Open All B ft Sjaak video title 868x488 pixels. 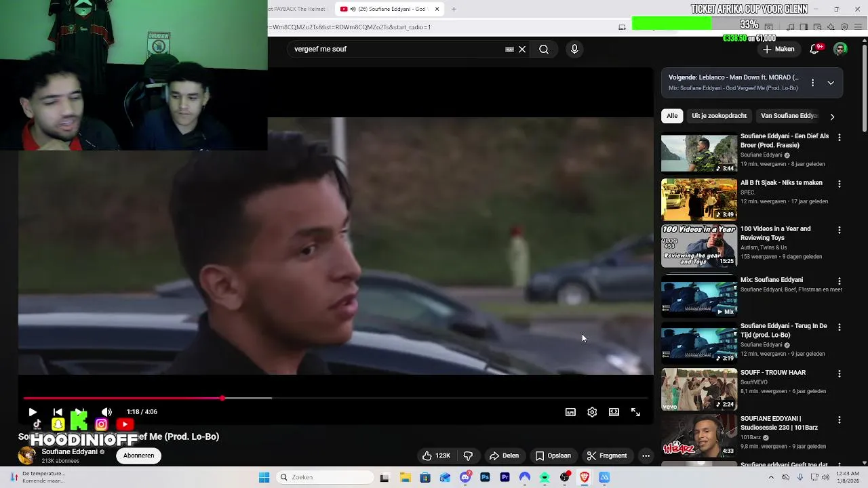point(781,183)
